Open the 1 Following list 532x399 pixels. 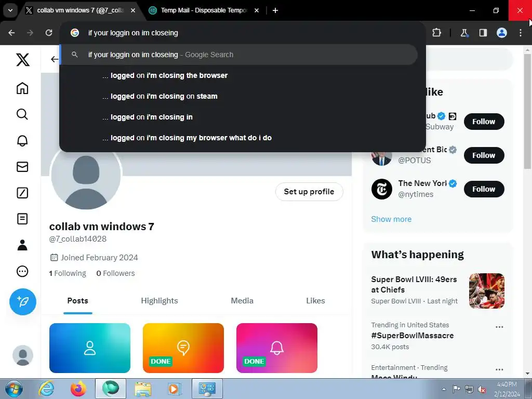pyautogui.click(x=68, y=273)
